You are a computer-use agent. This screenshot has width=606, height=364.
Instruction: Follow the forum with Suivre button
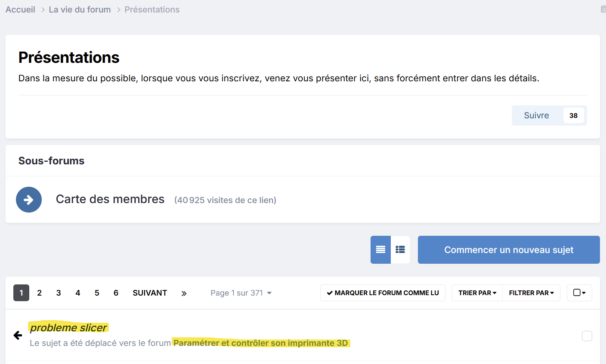point(536,115)
